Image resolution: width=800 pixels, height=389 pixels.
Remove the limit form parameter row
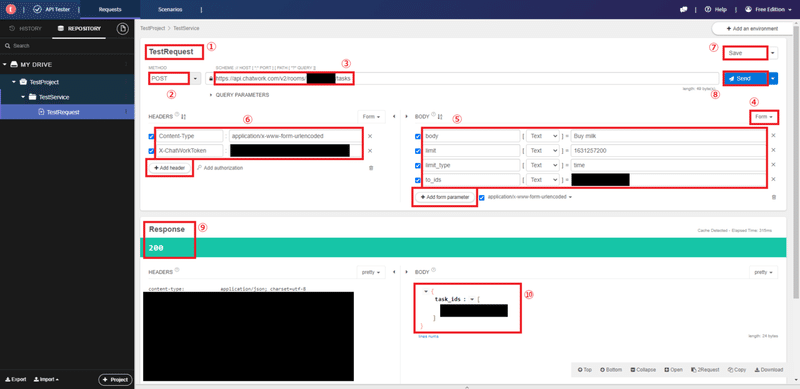[773, 150]
